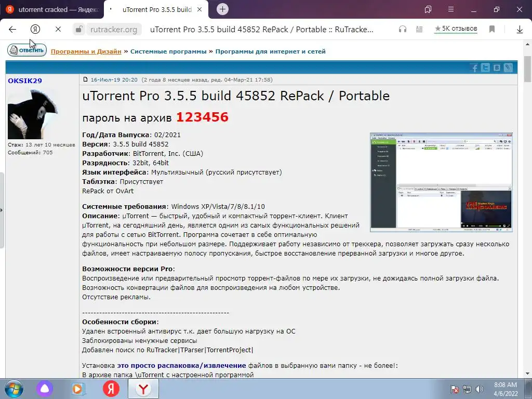Click the network tray icon
This screenshot has height=399, width=532.
click(467, 389)
